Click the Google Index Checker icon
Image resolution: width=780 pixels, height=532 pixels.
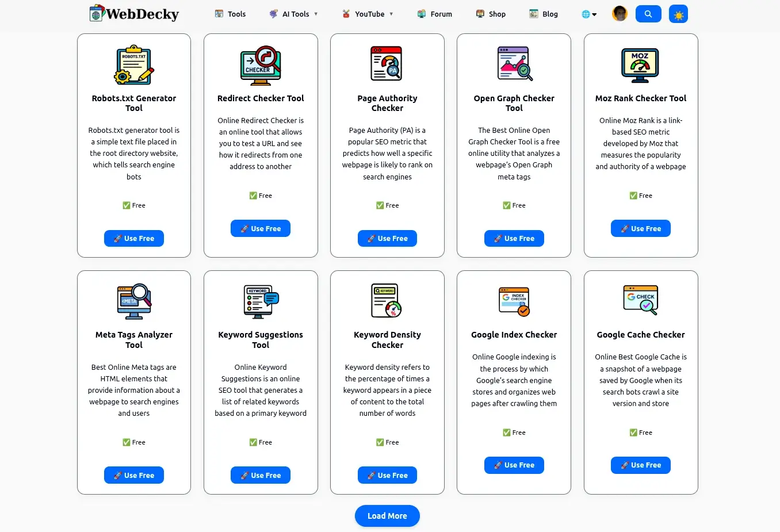[x=514, y=300]
